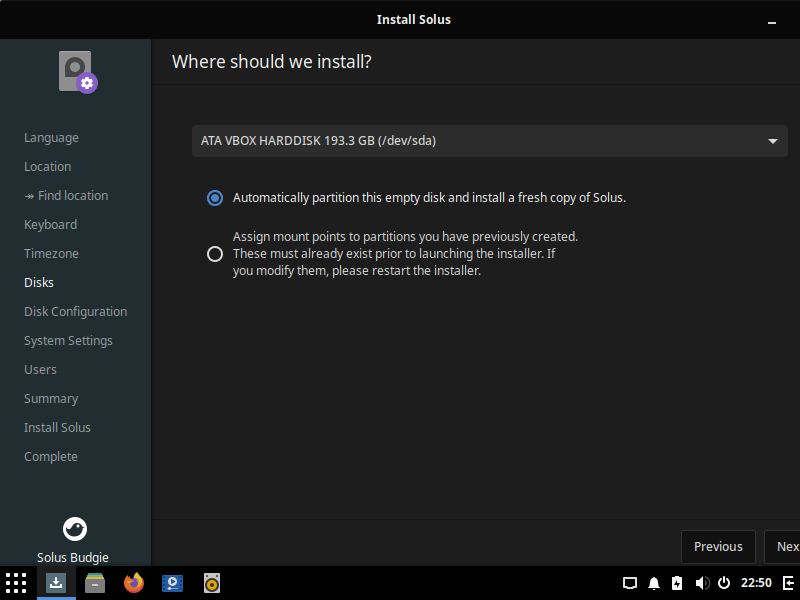Open Timezone step in sidebar

pos(51,254)
